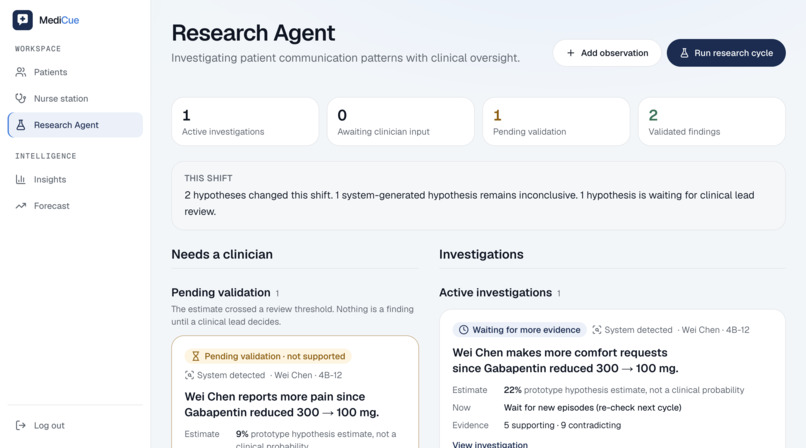Click the Pending validation section heading
Image resolution: width=806 pixels, height=448 pixels.
pos(221,292)
